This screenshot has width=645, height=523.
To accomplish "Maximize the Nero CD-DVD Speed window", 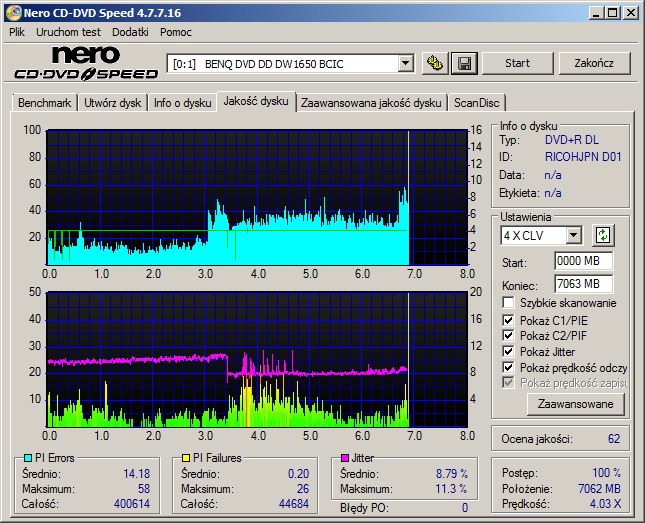I will coord(613,13).
